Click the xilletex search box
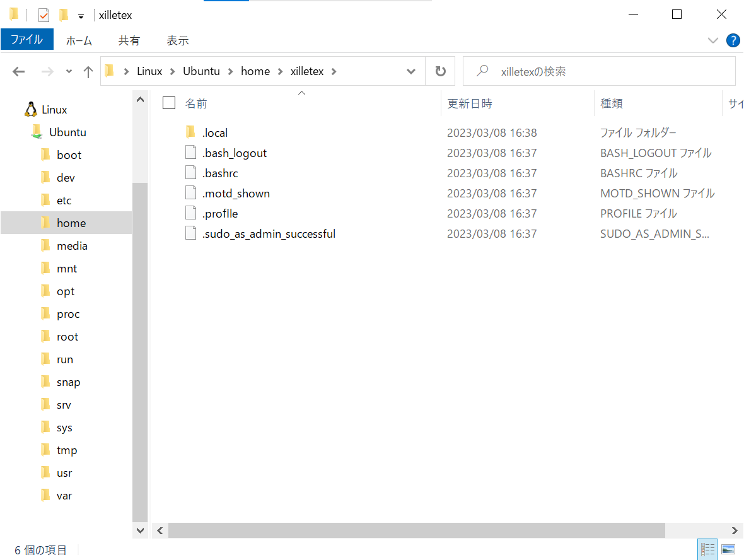 599,71
